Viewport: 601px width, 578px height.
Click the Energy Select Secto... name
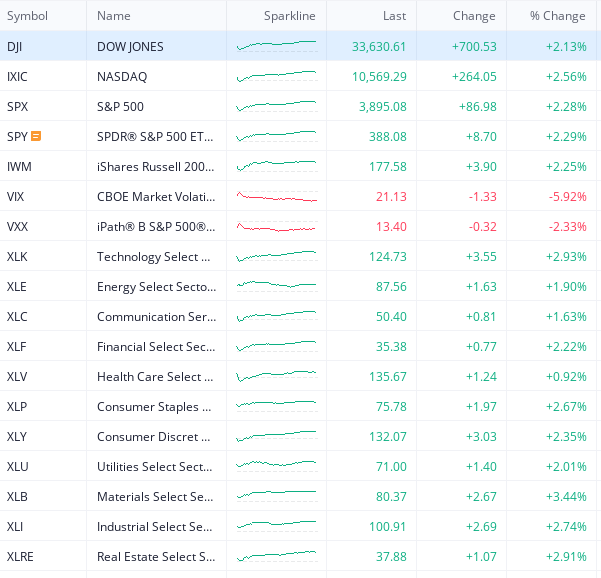156,287
